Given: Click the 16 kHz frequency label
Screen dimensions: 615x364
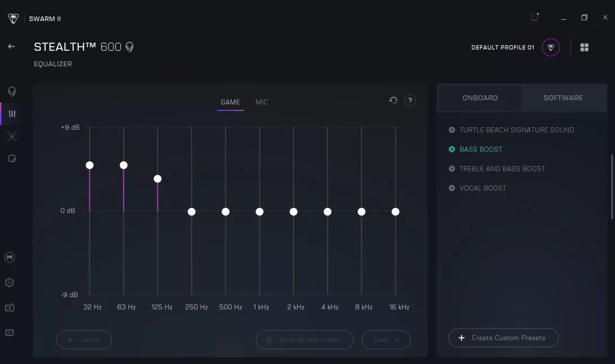Looking at the screenshot, I should point(399,307).
